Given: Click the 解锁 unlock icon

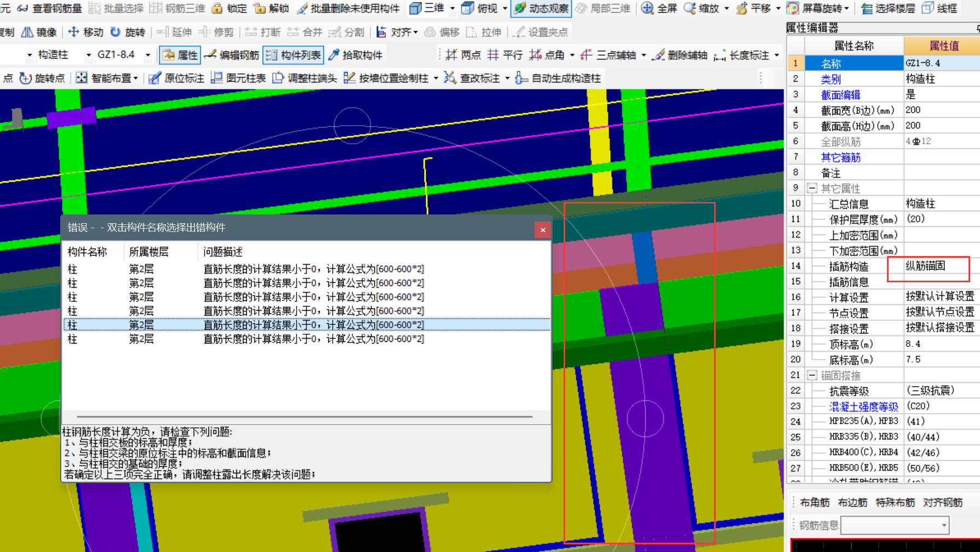Looking at the screenshot, I should (260, 8).
